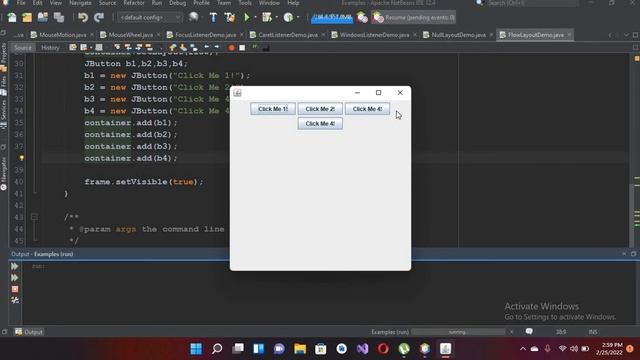The height and width of the screenshot is (360, 640).
Task: Open the Windows Start menu
Action: coord(196,349)
